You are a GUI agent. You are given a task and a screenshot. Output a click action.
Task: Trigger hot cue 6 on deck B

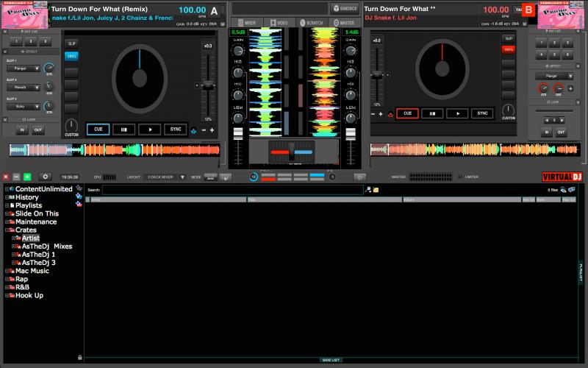[567, 54]
